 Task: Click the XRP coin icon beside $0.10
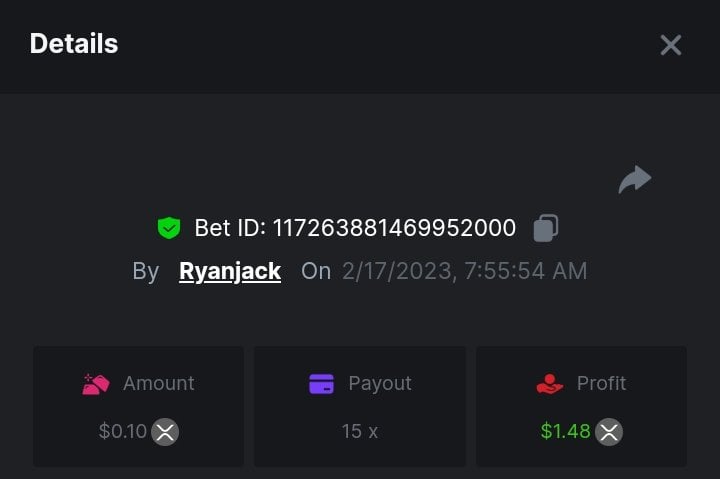coord(165,432)
